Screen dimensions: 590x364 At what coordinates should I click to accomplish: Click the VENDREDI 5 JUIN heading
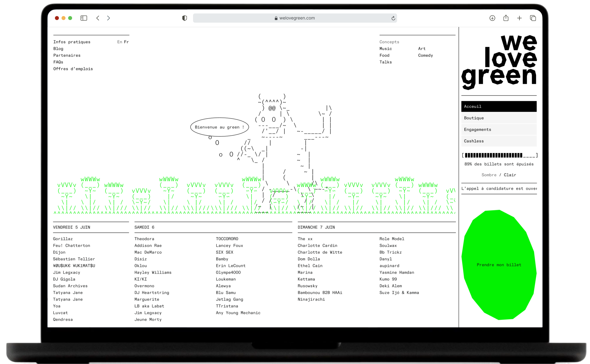72,227
